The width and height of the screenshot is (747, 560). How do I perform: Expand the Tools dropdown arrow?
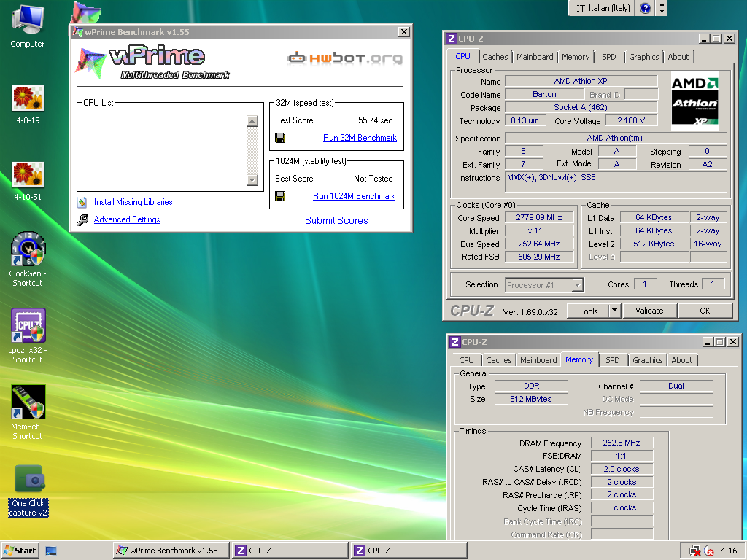[614, 311]
